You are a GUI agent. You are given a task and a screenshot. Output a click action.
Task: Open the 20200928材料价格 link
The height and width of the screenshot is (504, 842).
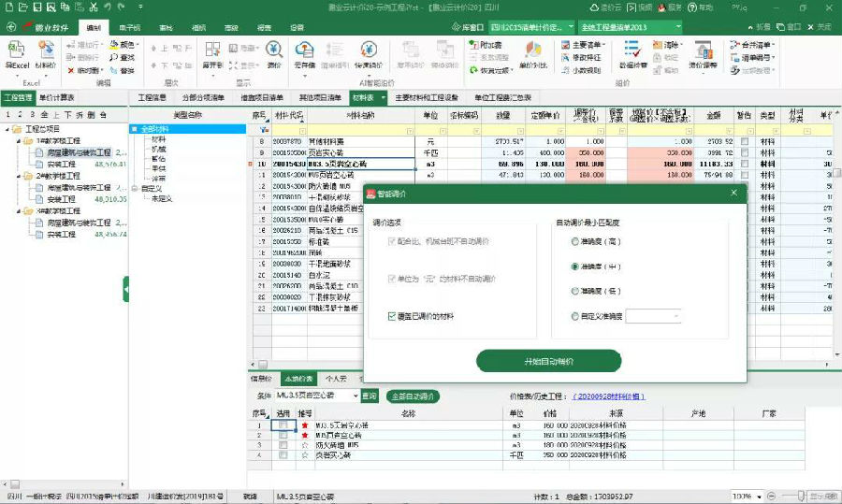[x=609, y=396]
